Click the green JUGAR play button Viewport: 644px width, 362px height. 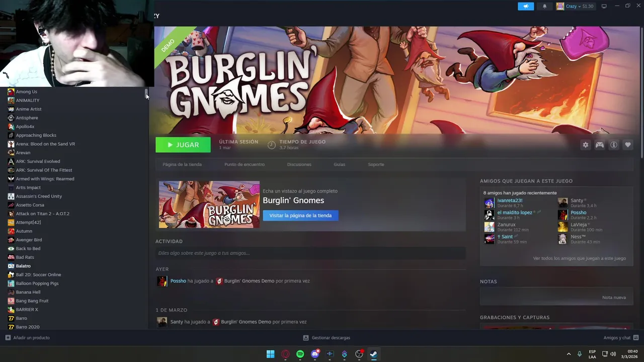(x=183, y=145)
